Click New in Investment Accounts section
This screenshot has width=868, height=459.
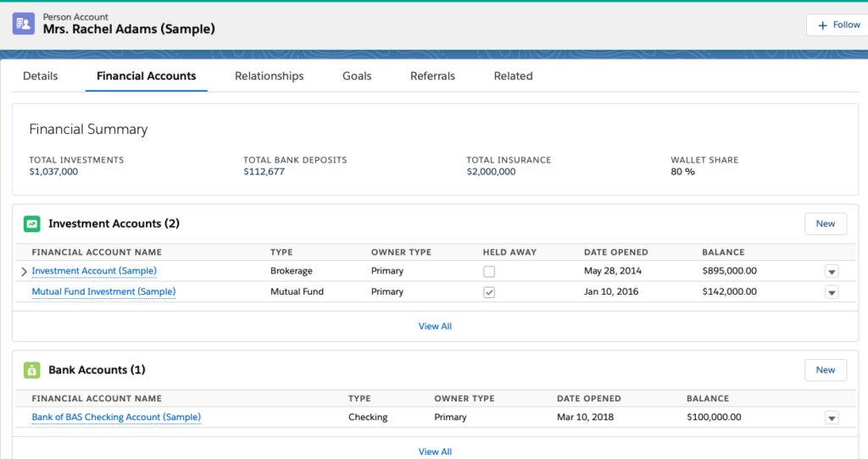click(825, 224)
